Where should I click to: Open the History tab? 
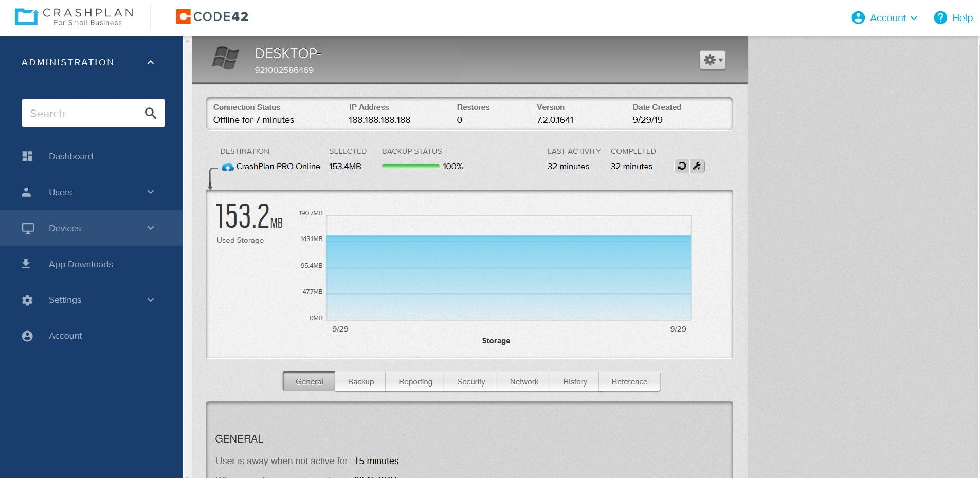coord(574,381)
